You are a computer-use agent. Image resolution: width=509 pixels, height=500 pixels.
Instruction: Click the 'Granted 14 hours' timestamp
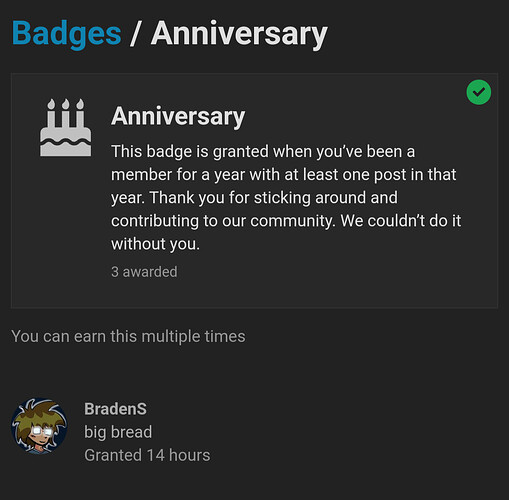[147, 455]
